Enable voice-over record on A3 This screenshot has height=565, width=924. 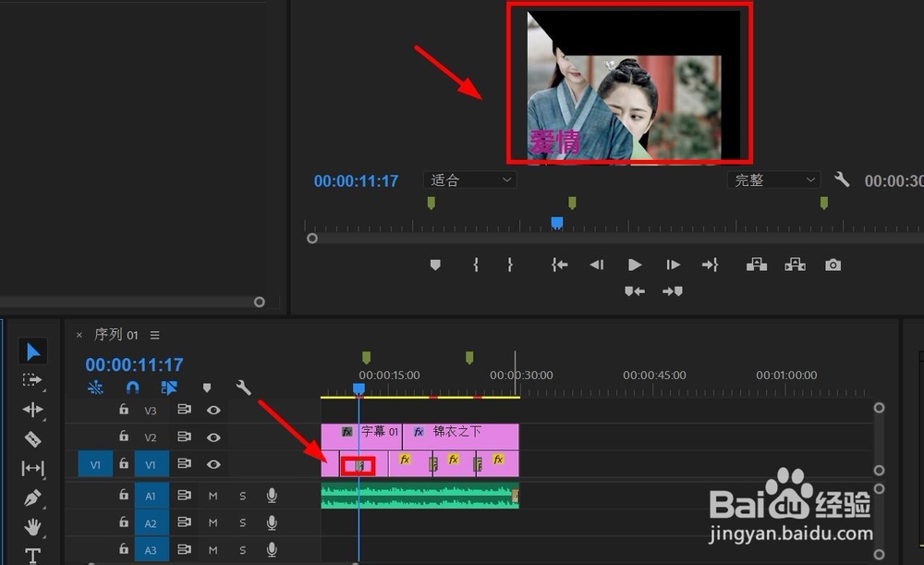pos(272,549)
